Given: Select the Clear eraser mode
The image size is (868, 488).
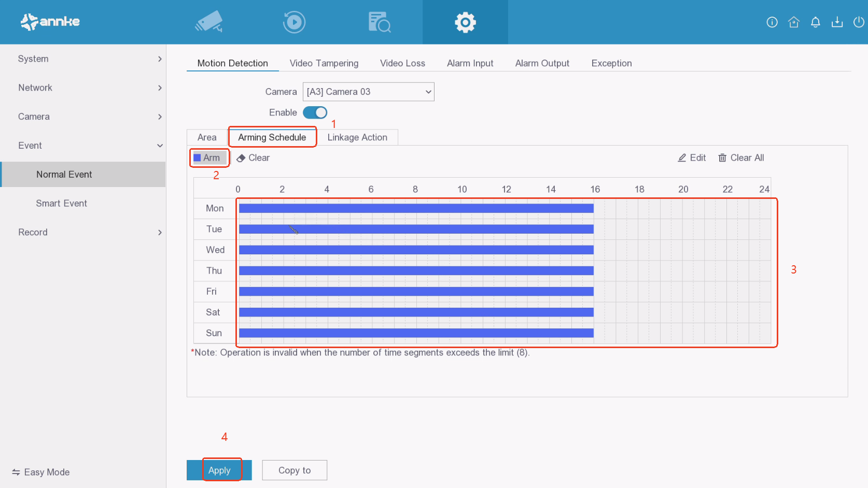Looking at the screenshot, I should (x=253, y=158).
